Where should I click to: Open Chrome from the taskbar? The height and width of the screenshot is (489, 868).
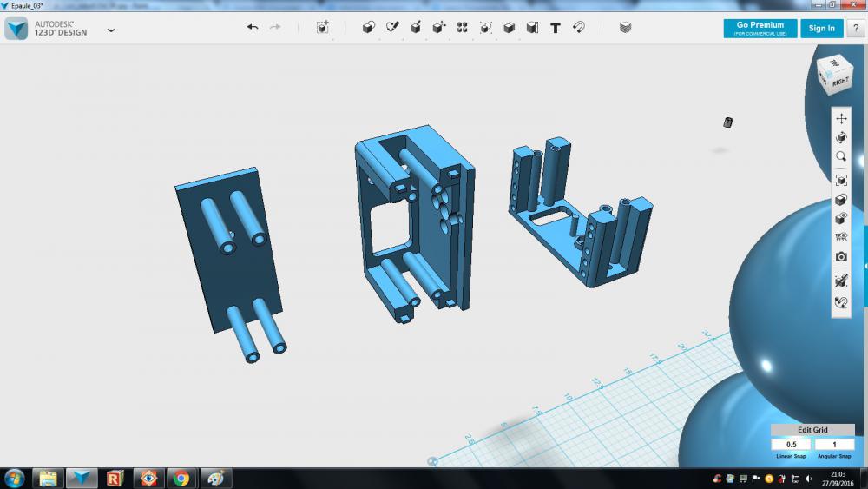pyautogui.click(x=181, y=478)
